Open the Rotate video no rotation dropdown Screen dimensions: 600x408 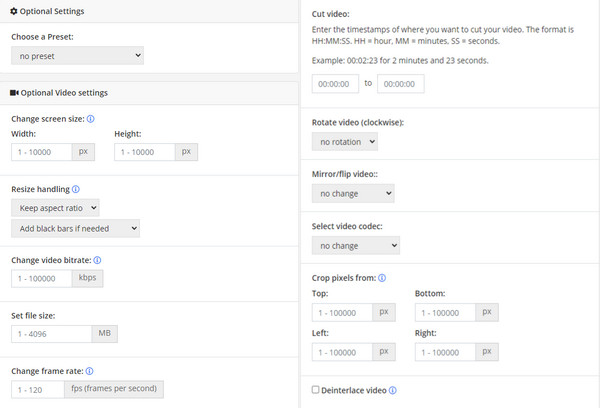[345, 142]
